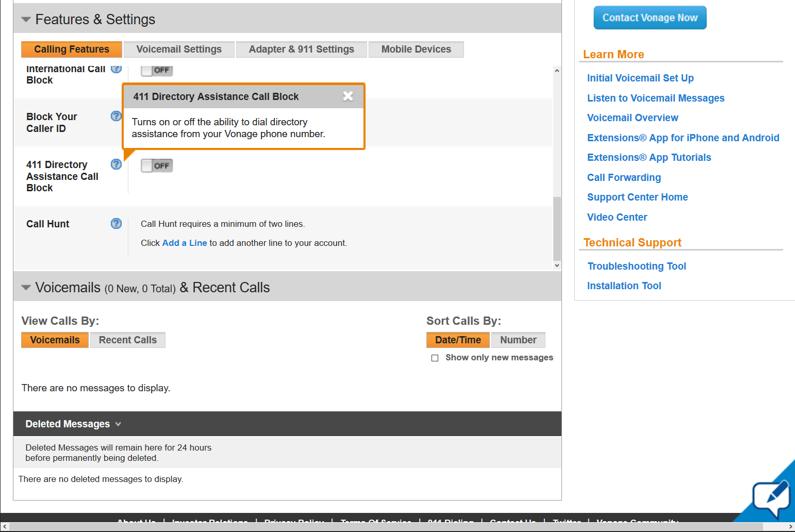
Task: Sort calls by Number
Action: (x=518, y=340)
